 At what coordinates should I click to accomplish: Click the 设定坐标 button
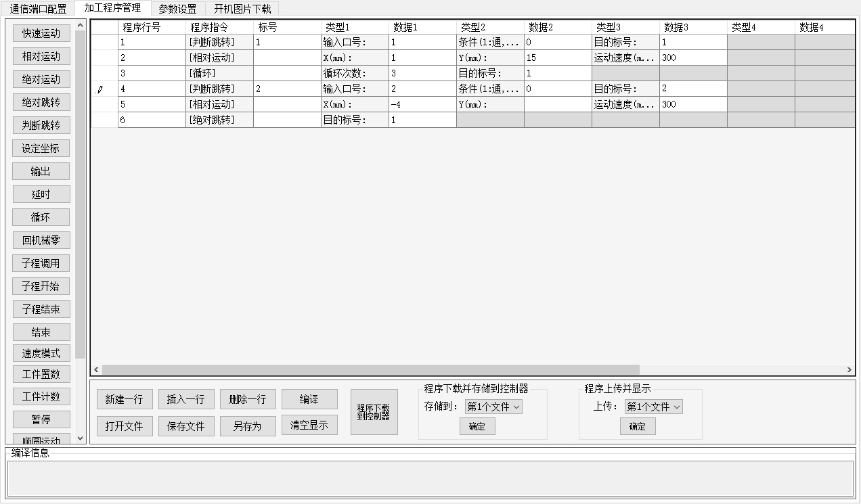41,148
